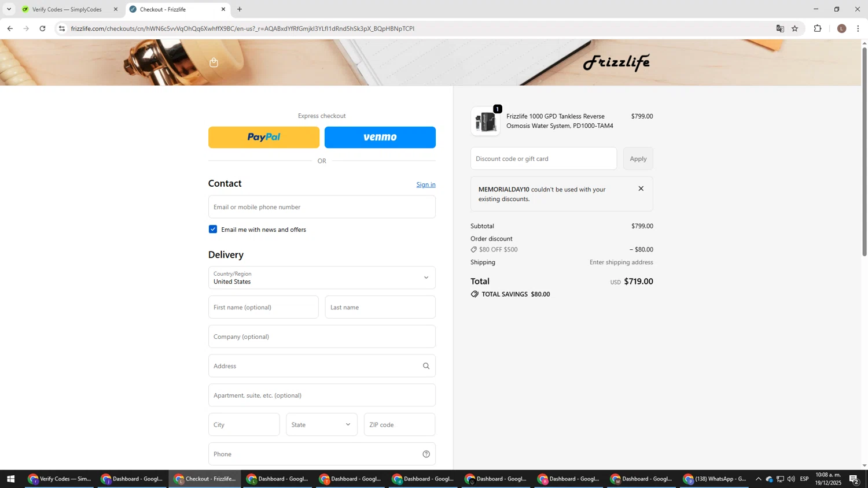Screen dimensions: 868x488
Task: Uncheck Email me with news and offers
Action: point(213,230)
